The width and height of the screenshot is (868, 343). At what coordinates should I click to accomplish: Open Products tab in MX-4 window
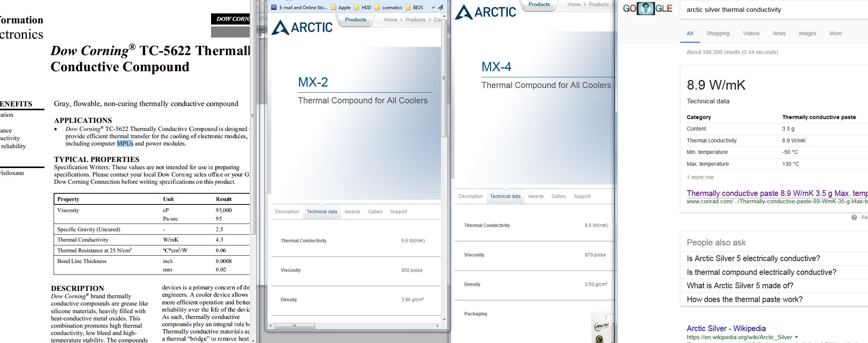point(539,4)
